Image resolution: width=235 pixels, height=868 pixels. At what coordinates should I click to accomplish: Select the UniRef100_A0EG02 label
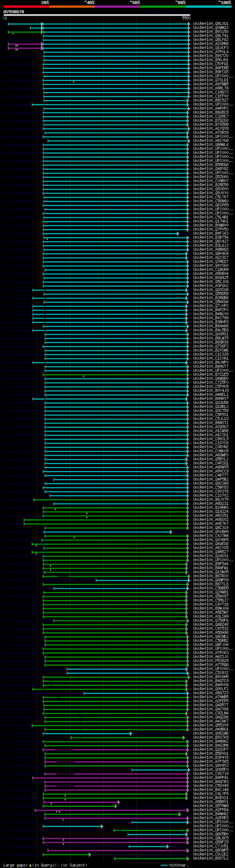tap(211, 519)
